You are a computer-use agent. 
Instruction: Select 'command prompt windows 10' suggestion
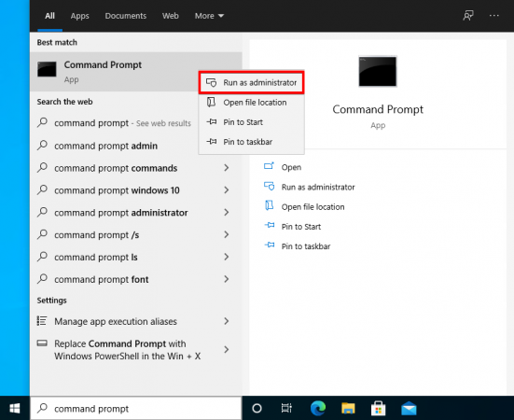tap(135, 190)
